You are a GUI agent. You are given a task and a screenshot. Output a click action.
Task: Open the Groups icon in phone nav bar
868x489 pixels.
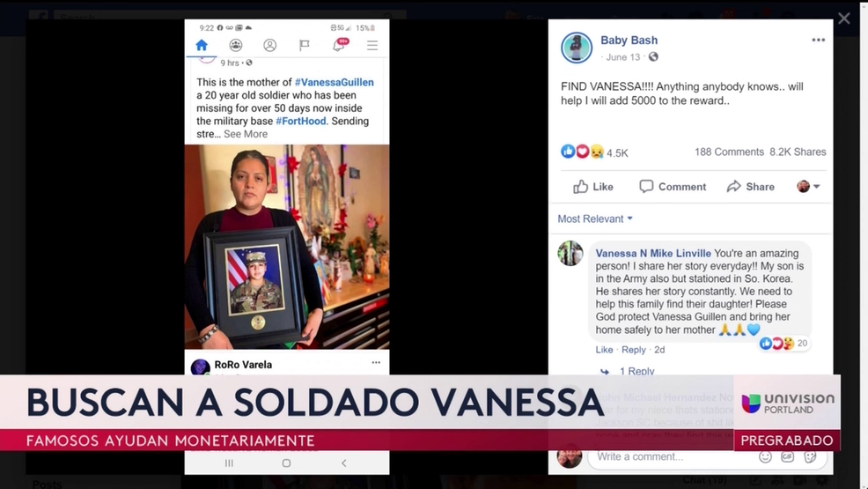coord(236,45)
